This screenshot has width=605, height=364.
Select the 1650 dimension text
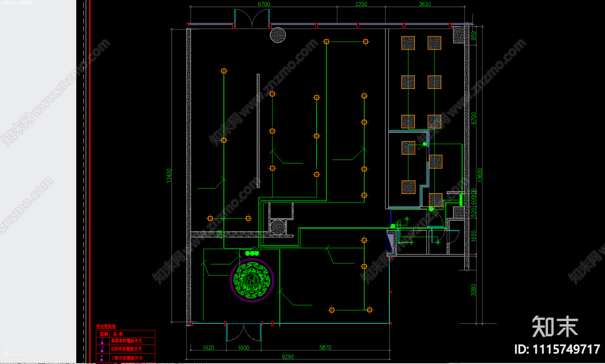(473, 236)
